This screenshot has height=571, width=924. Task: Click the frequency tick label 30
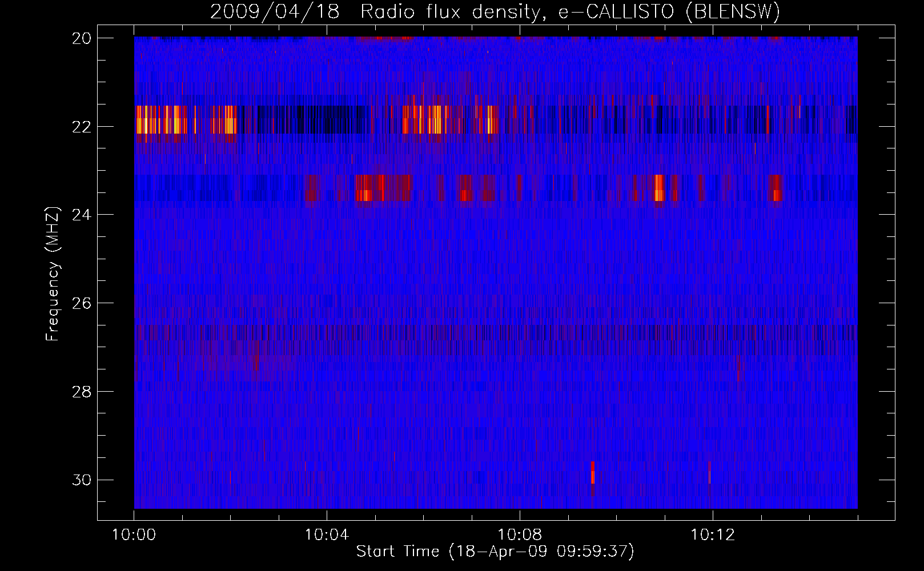click(x=82, y=480)
